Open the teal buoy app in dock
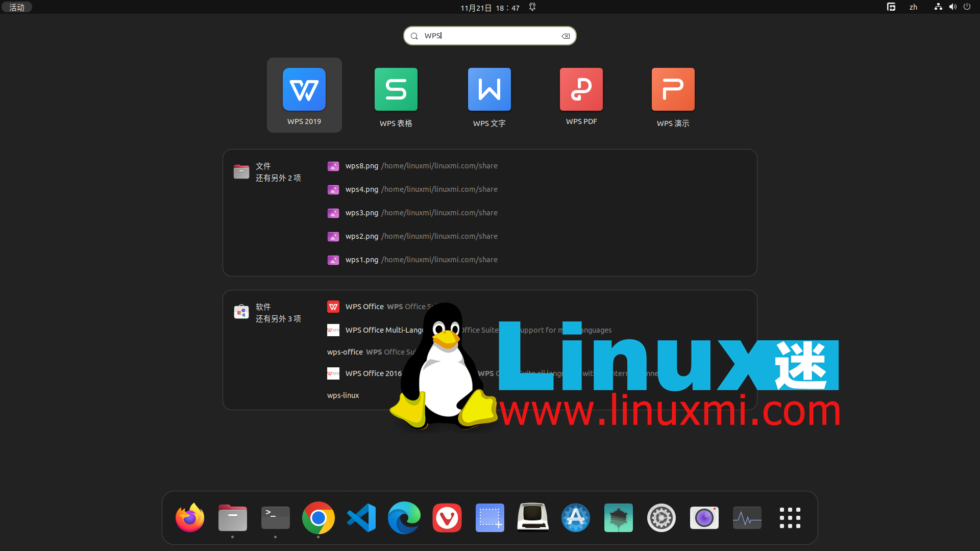980x551 pixels. pos(619,518)
